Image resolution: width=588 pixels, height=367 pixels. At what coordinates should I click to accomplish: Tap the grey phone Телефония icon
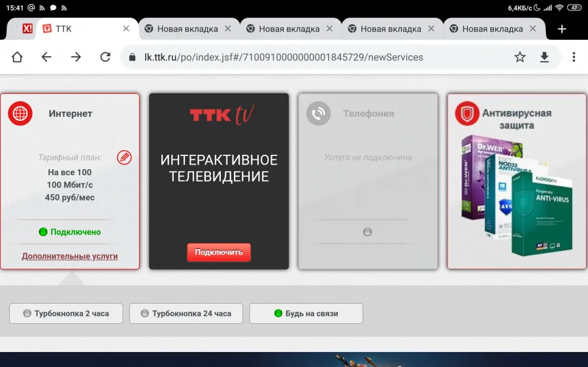[318, 113]
